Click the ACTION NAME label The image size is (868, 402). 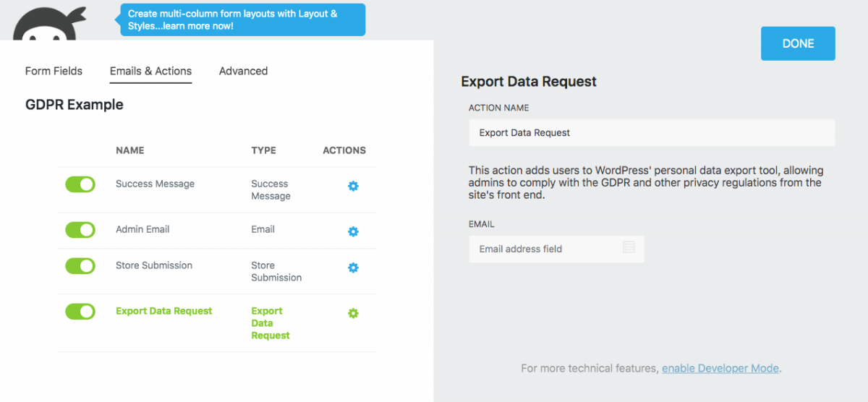coord(499,108)
